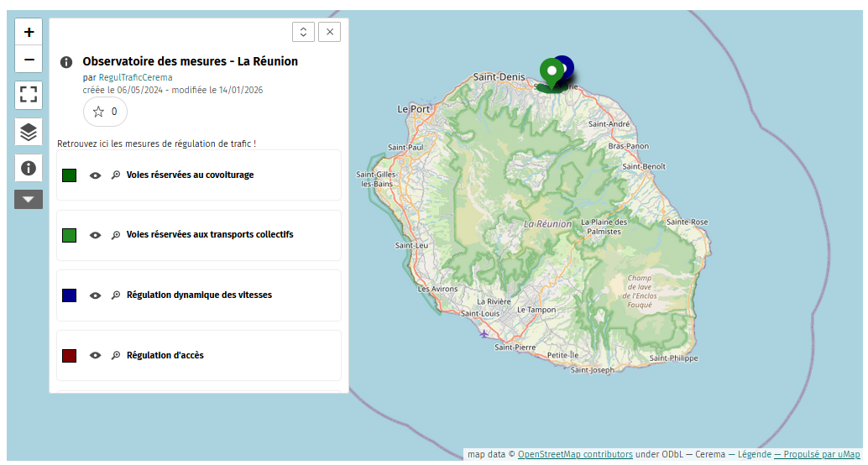This screenshot has height=465, width=868.
Task: Zoom to Régulation dynamique des vitesses layer
Action: point(116,295)
